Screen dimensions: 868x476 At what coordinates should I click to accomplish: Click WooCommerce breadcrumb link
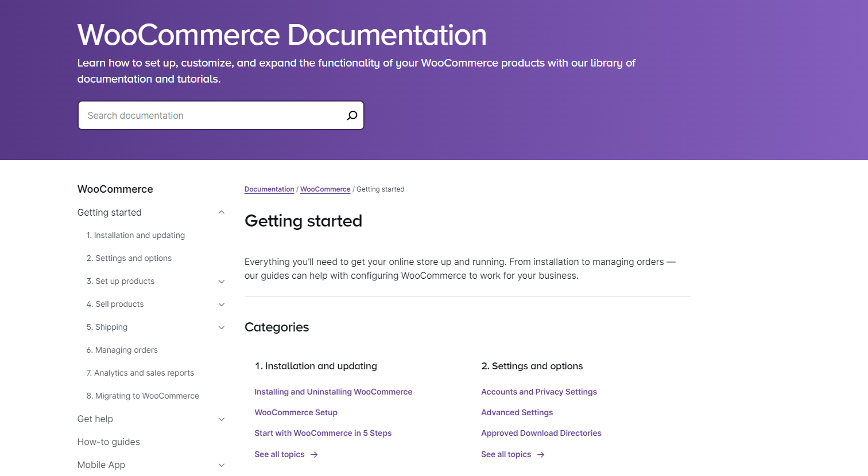coord(325,189)
